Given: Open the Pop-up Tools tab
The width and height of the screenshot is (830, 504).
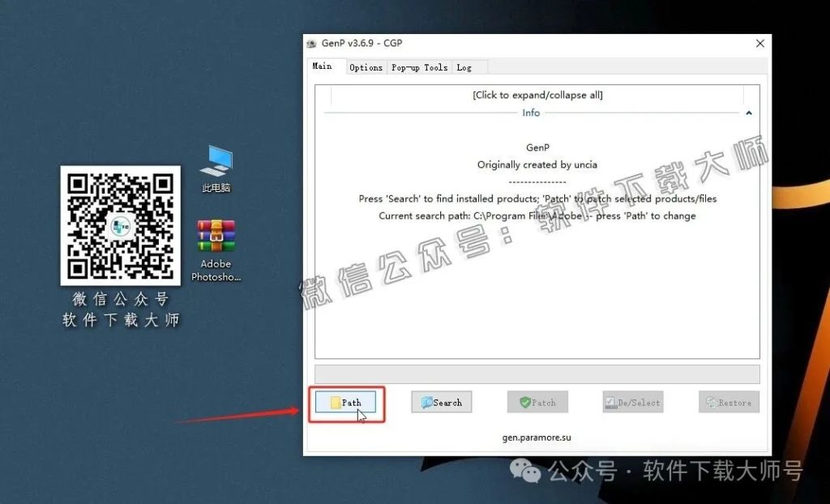Looking at the screenshot, I should [x=419, y=67].
